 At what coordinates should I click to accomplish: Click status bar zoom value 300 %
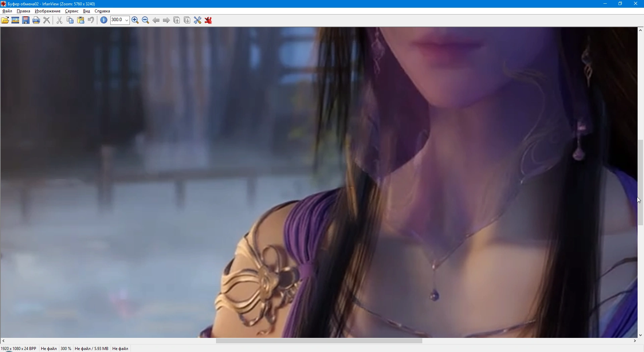pos(66,349)
